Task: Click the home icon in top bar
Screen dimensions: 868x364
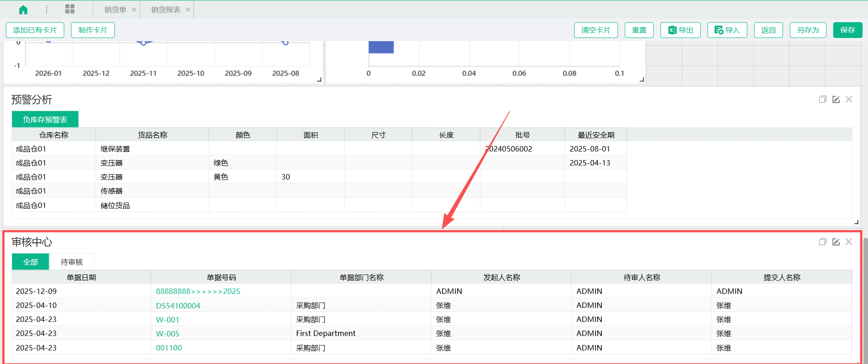Action: pyautogui.click(x=23, y=9)
